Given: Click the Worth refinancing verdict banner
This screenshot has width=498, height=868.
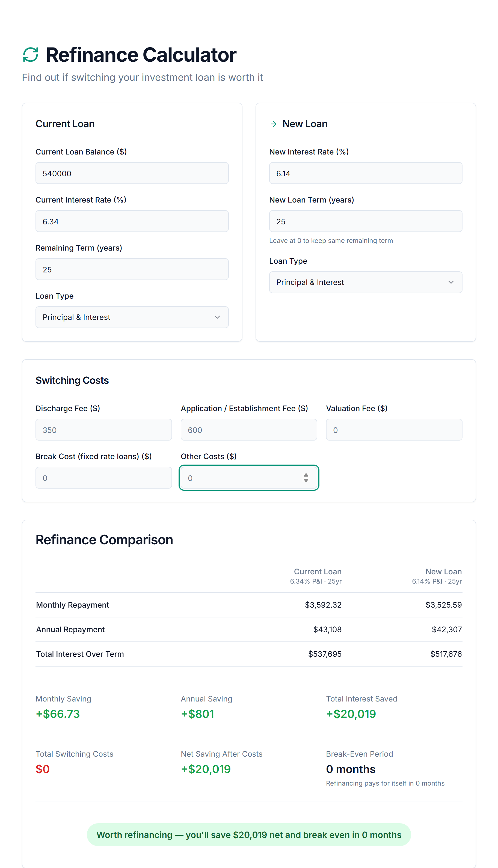Looking at the screenshot, I should click(x=249, y=834).
